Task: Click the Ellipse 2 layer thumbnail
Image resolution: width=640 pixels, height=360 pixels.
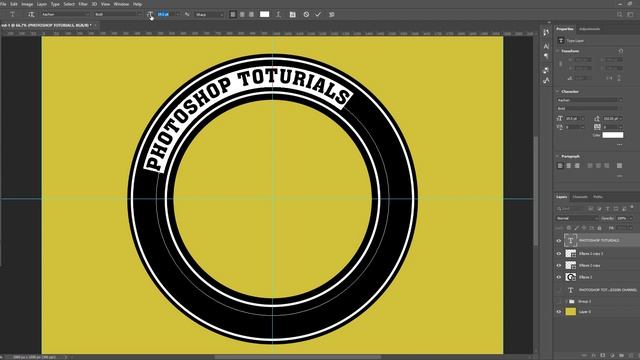Action: pos(571,277)
